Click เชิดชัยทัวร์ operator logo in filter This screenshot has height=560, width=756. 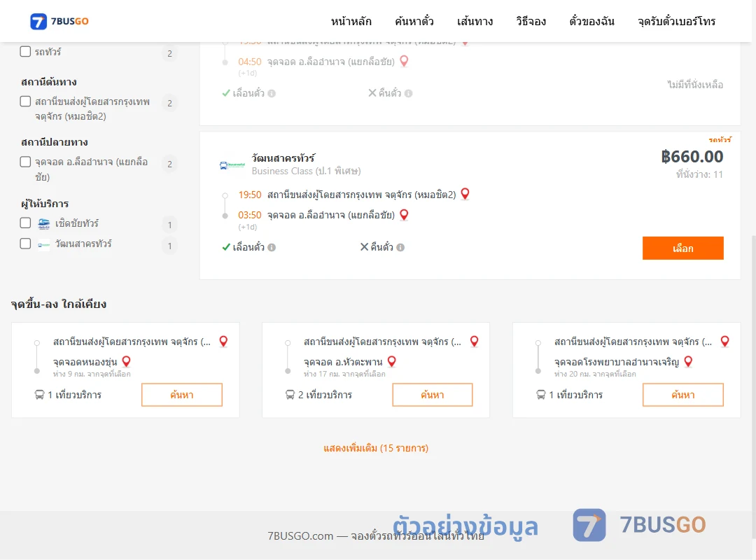click(44, 224)
